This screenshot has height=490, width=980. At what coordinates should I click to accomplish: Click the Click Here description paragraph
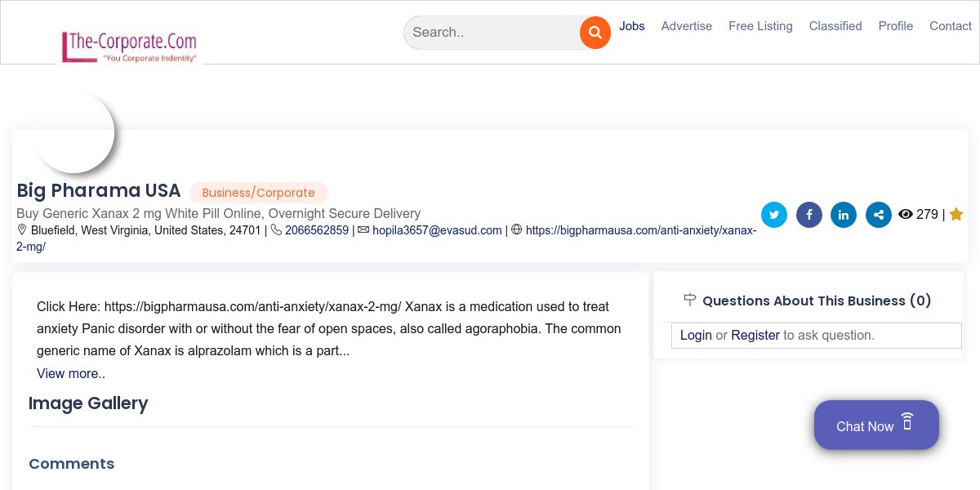click(x=329, y=328)
